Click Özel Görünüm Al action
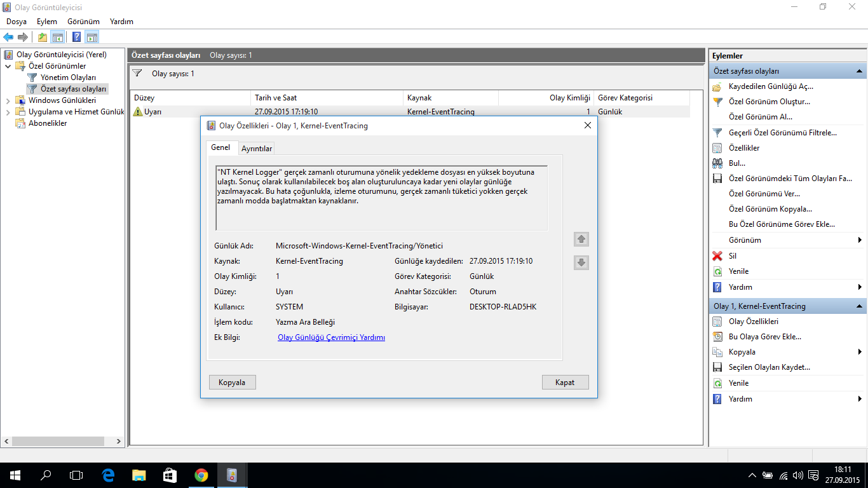The height and width of the screenshot is (488, 868). pos(761,117)
